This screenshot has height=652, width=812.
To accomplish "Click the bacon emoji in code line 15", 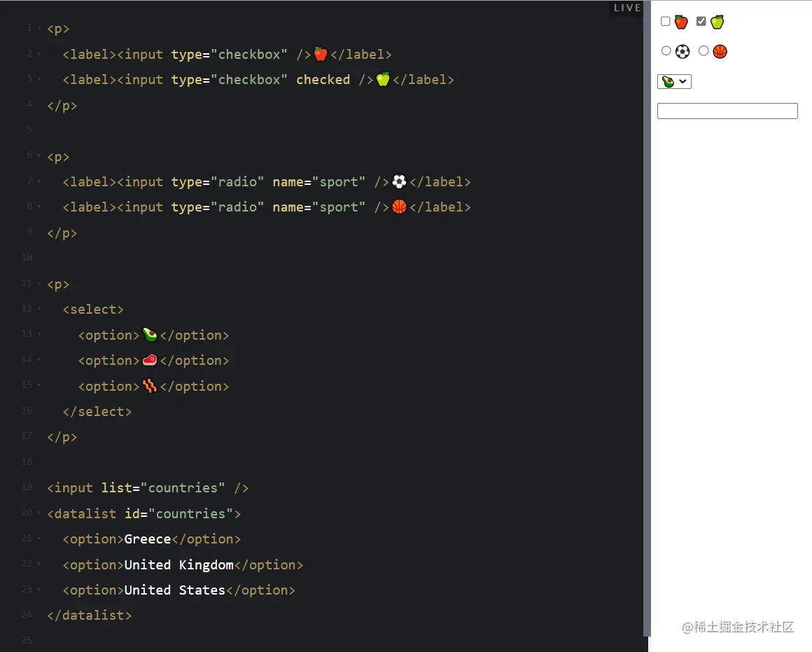I will 150,386.
